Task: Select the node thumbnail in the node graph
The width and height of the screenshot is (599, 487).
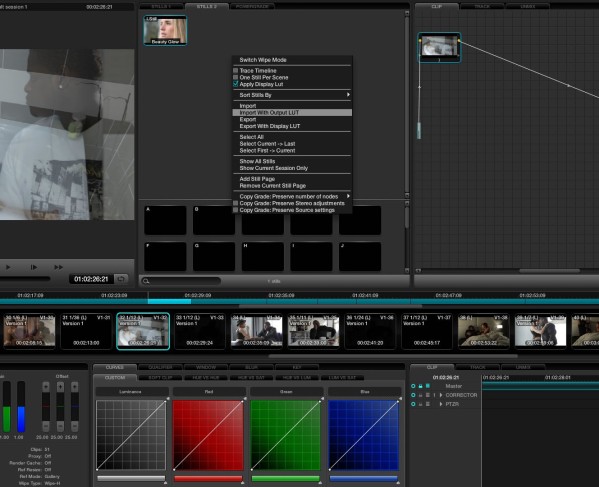Action: tap(439, 47)
